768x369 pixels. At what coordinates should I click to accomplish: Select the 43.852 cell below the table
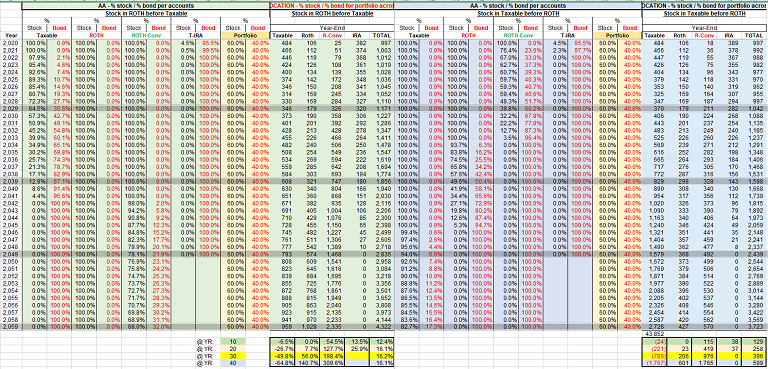pos(654,333)
